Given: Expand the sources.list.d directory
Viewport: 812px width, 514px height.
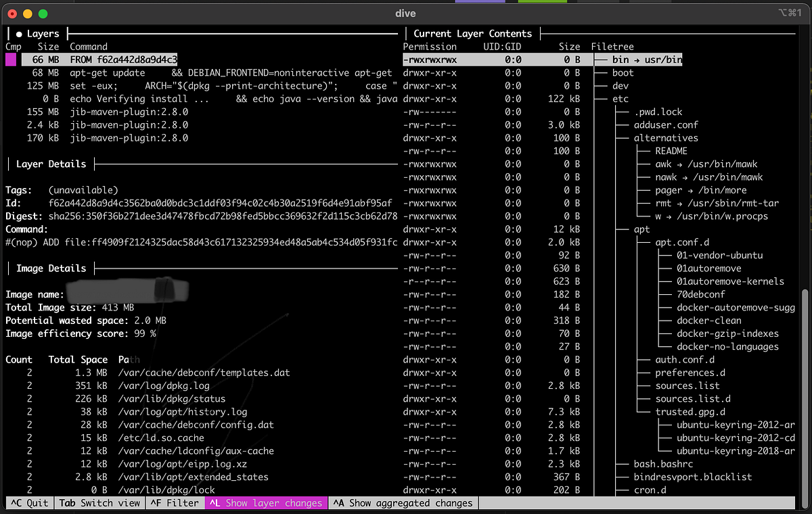Looking at the screenshot, I should coord(693,399).
